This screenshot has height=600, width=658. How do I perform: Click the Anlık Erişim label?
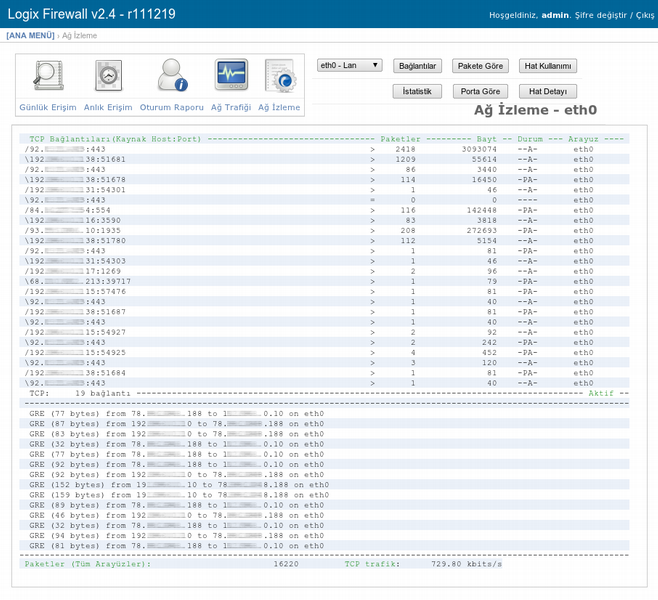[x=108, y=107]
